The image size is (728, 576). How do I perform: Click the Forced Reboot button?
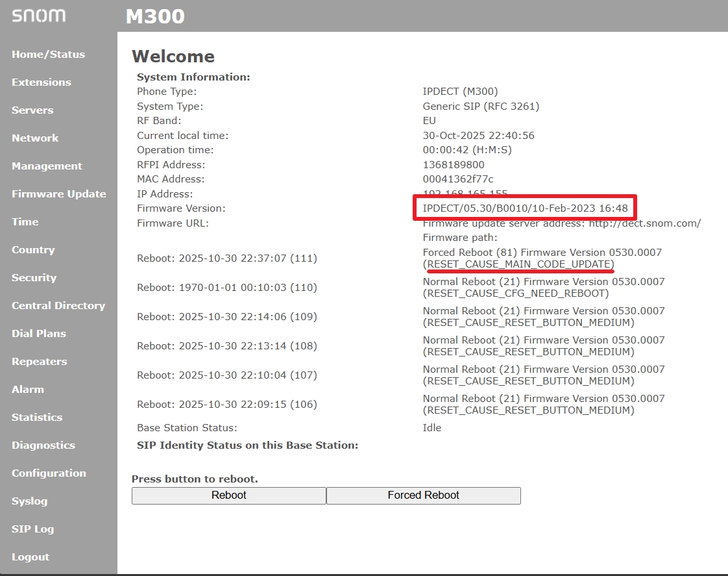click(x=424, y=495)
